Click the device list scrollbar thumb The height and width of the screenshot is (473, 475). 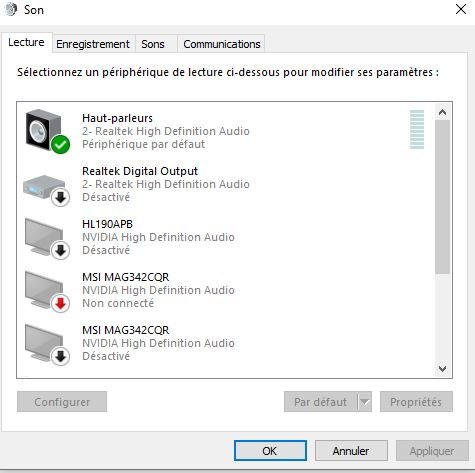click(442, 197)
